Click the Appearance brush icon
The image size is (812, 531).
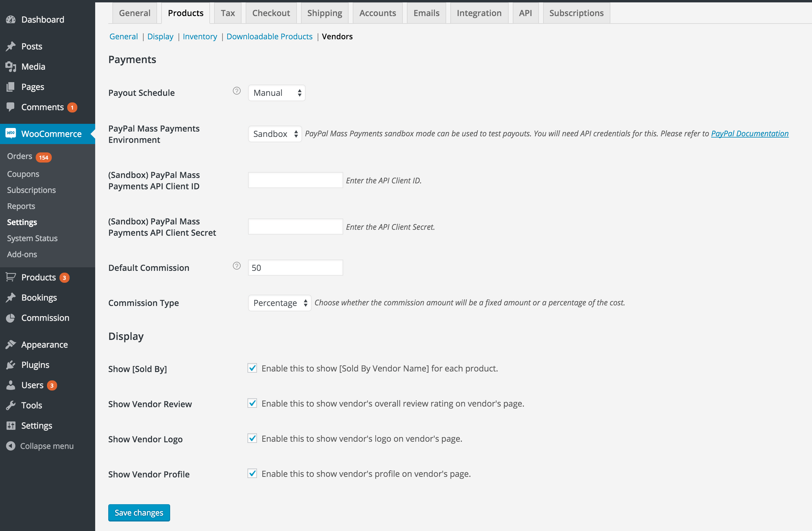point(11,344)
